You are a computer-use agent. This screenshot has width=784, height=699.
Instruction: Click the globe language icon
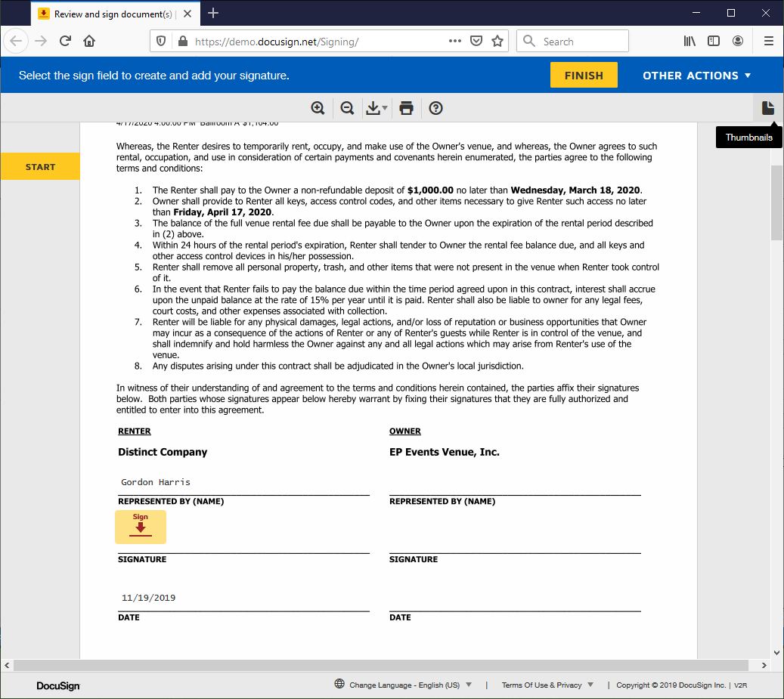(x=339, y=684)
